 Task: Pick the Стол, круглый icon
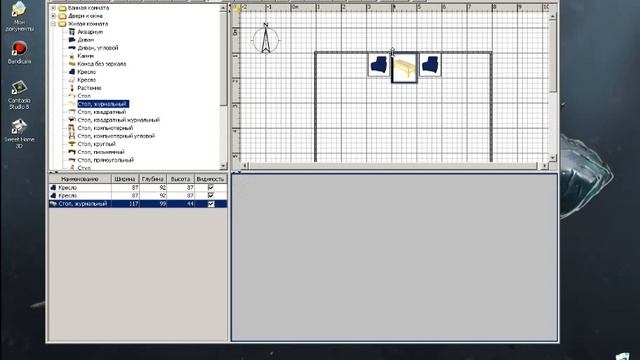point(72,144)
